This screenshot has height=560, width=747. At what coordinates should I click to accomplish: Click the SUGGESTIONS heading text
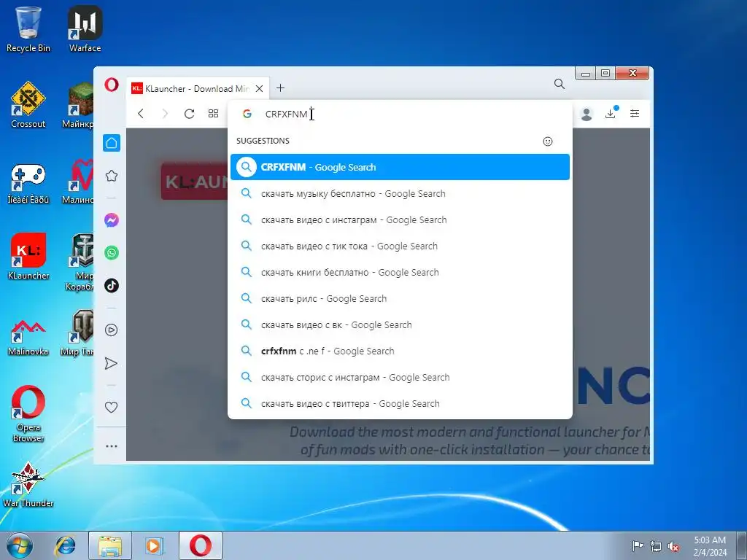(263, 141)
